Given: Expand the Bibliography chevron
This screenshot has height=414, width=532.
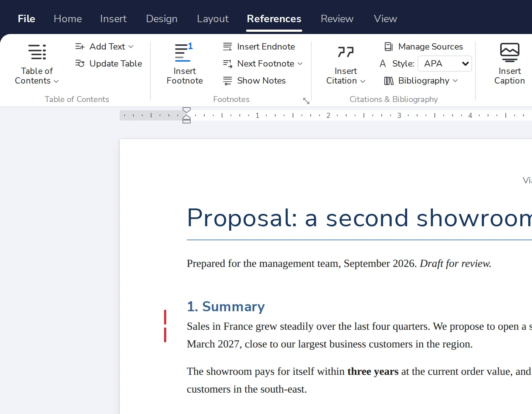Looking at the screenshot, I should click(x=455, y=81).
